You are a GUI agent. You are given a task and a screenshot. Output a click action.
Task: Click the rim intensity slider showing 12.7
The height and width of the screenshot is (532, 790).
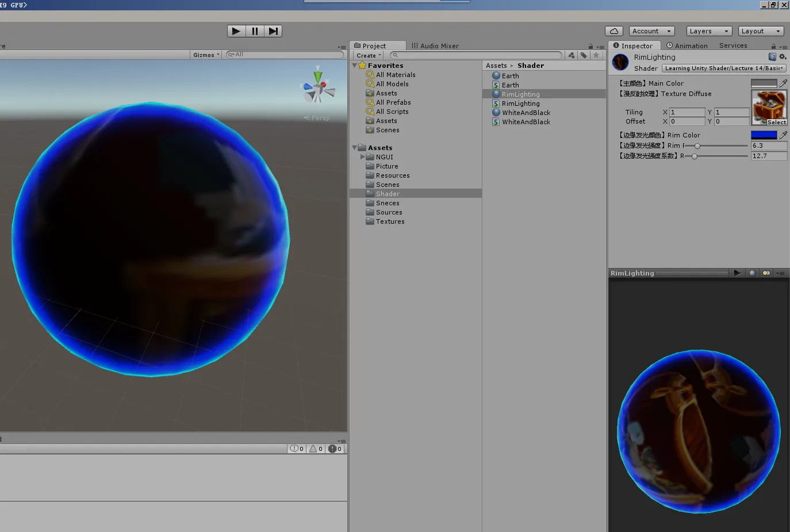[716, 156]
